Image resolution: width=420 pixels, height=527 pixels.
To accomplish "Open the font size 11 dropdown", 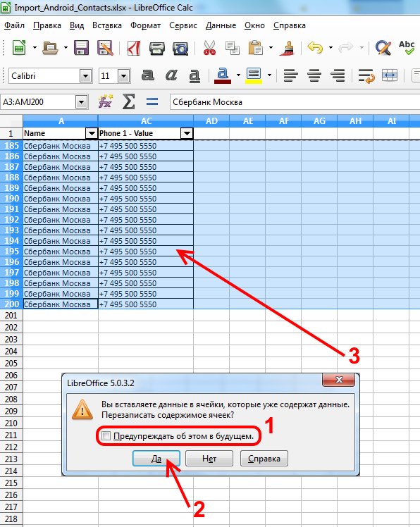I will pos(124,76).
